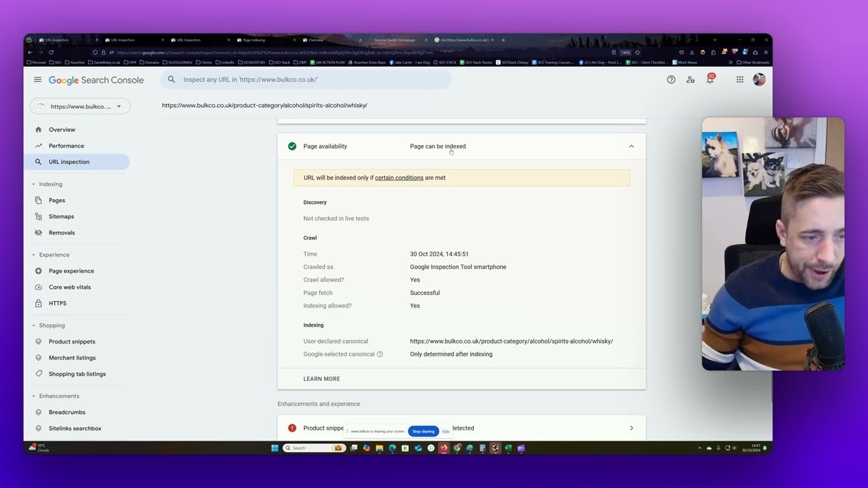Click the Performance trend icon in sidebar
868x488 pixels.
click(38, 146)
